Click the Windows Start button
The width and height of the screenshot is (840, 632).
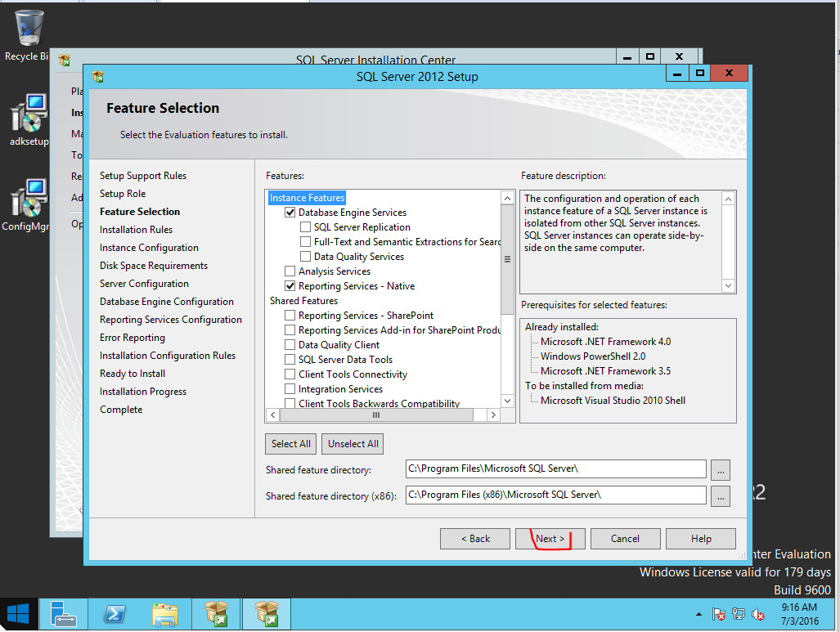[x=19, y=614]
